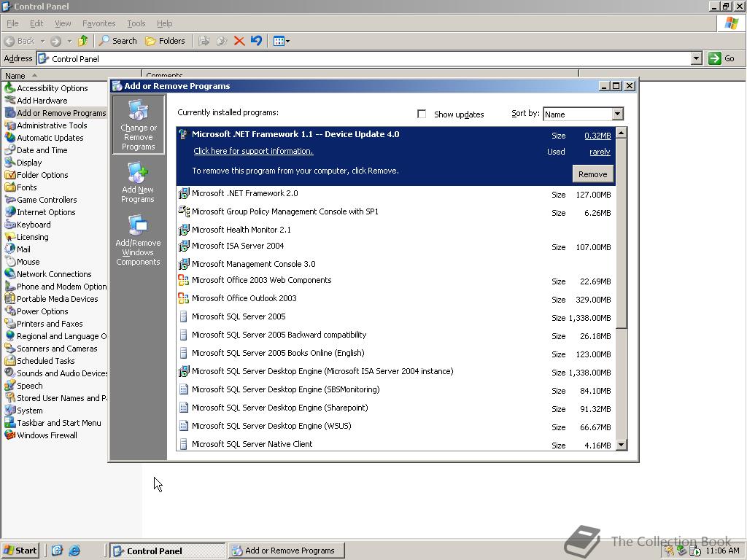Select Microsoft SQL Server Desktop Engine (WSUS)
This screenshot has width=747, height=560.
pyautogui.click(x=395, y=426)
